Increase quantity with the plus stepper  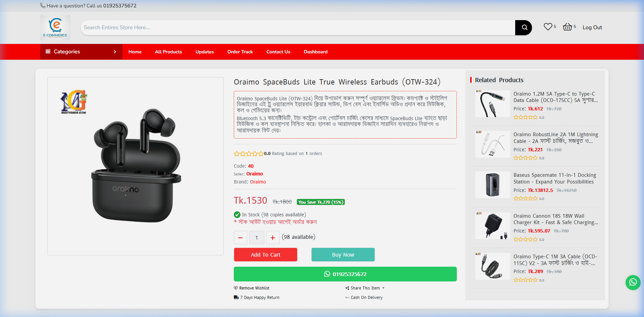pyautogui.click(x=273, y=237)
